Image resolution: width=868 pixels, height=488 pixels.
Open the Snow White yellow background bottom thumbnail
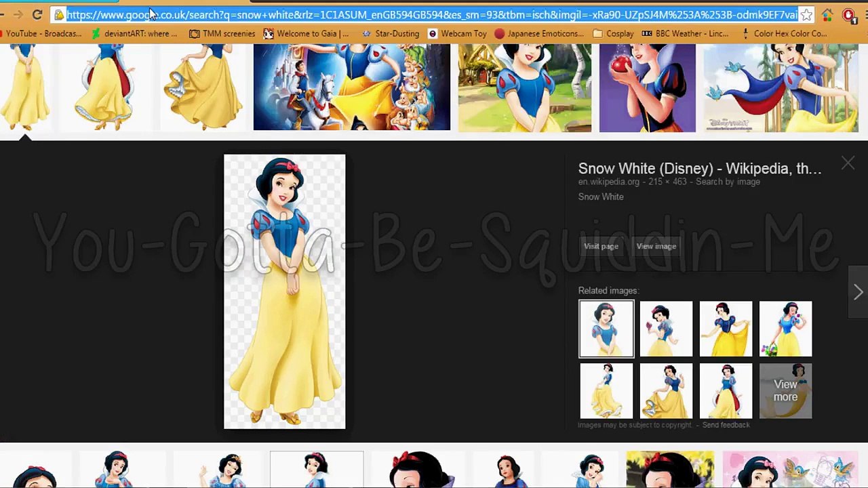(x=669, y=470)
